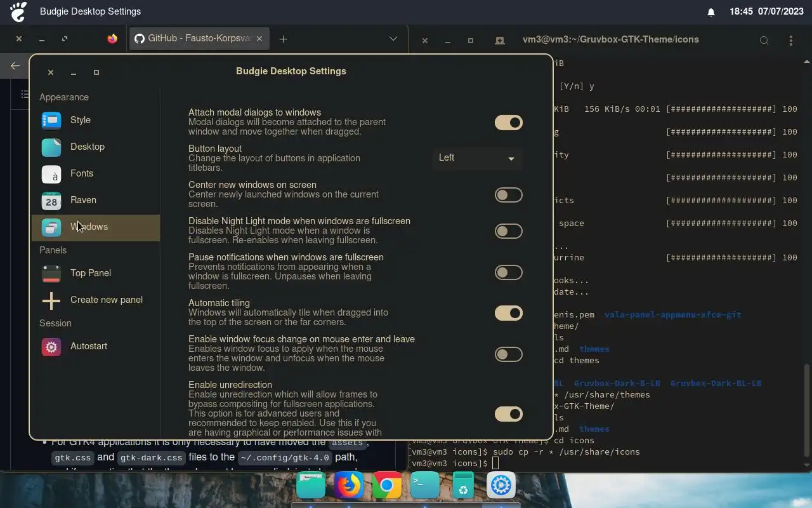This screenshot has width=812, height=508.
Task: Click gtk-dark.css code on the GitHub page
Action: point(152,457)
